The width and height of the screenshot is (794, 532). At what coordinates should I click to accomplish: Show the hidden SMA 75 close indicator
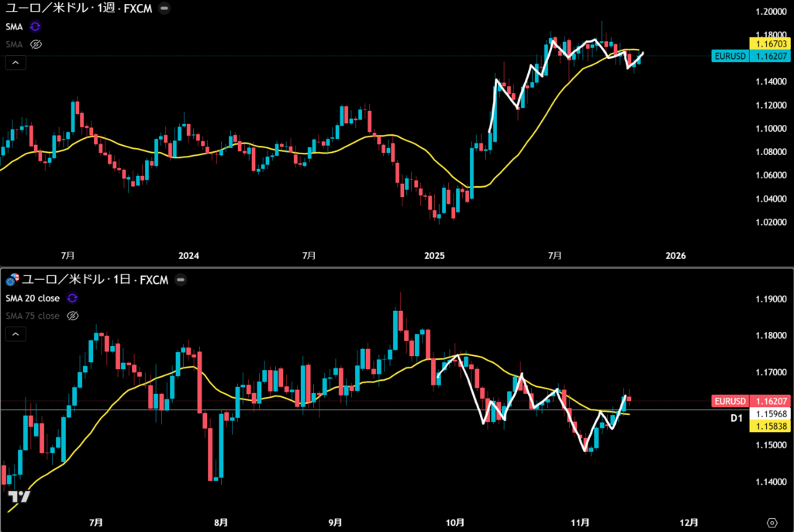coord(74,316)
